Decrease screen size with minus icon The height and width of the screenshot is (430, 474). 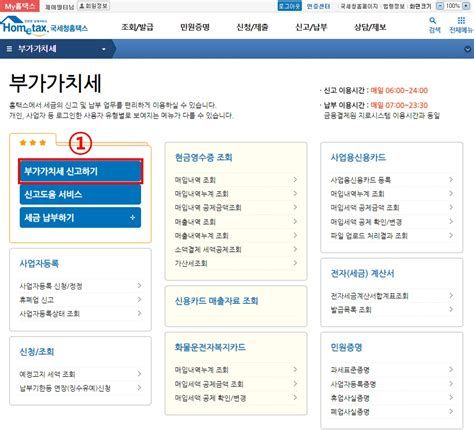[x=440, y=6]
